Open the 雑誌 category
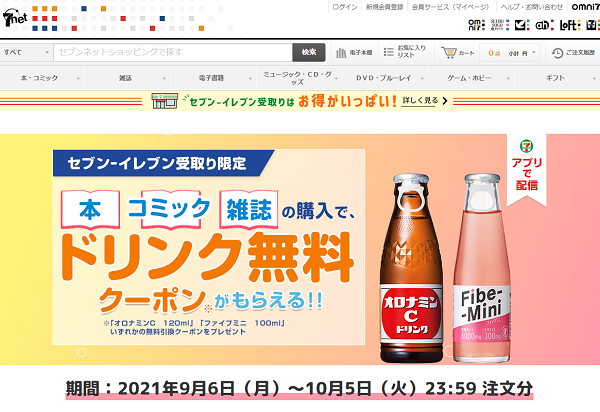600x412 pixels. 125,78
